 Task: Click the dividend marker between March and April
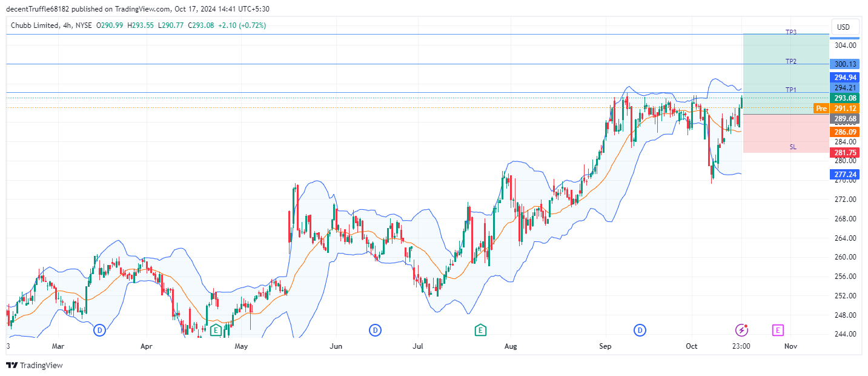pyautogui.click(x=100, y=331)
